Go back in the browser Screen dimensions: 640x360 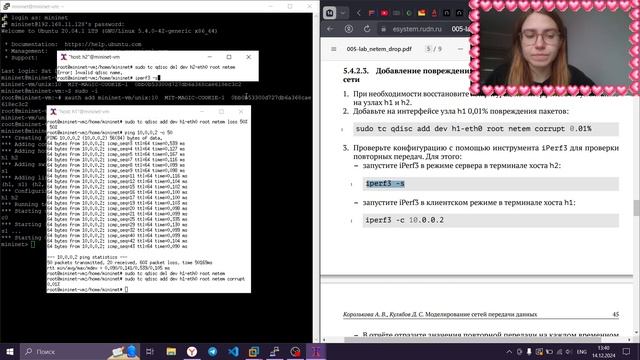coord(330,29)
